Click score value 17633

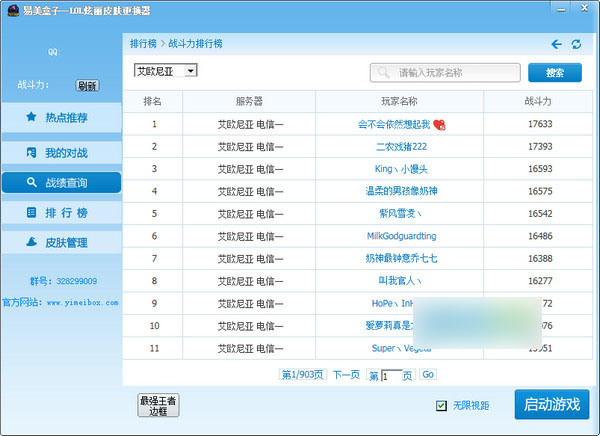click(x=540, y=124)
